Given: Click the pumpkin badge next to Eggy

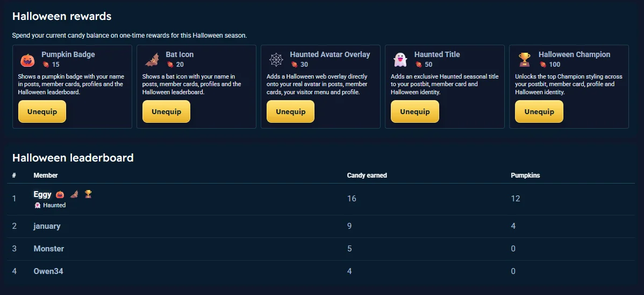Looking at the screenshot, I should tap(60, 194).
